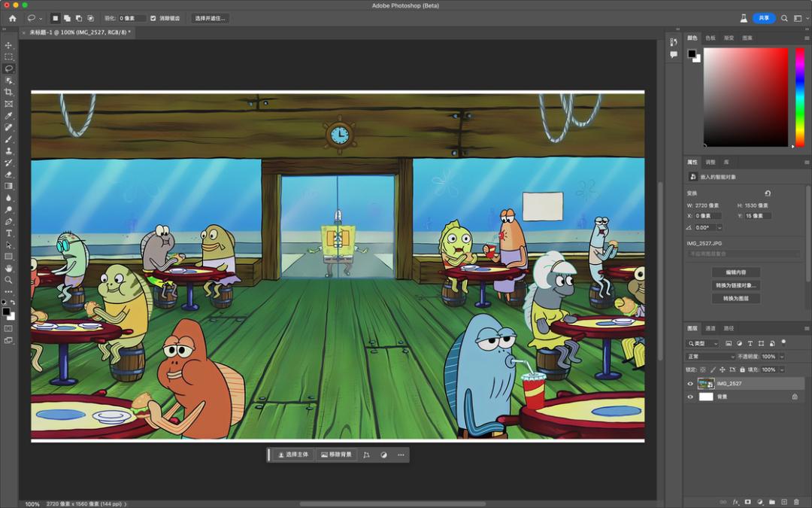This screenshot has height=508, width=812.
Task: Hide the IMG_2527 layer with eye icon
Action: (689, 384)
